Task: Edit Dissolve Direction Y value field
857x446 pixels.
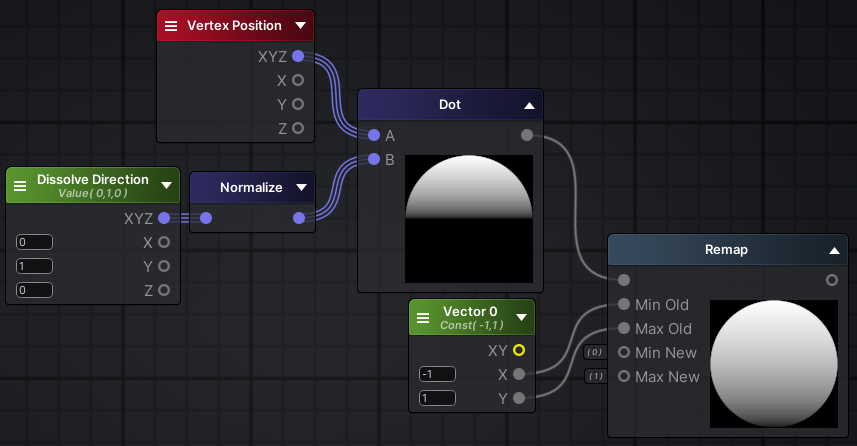Action: coord(34,266)
